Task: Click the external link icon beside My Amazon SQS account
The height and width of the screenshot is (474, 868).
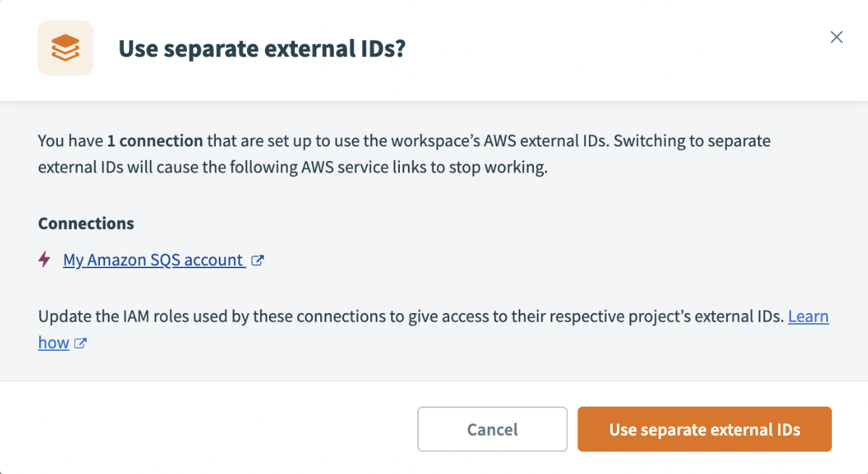Action: (257, 259)
